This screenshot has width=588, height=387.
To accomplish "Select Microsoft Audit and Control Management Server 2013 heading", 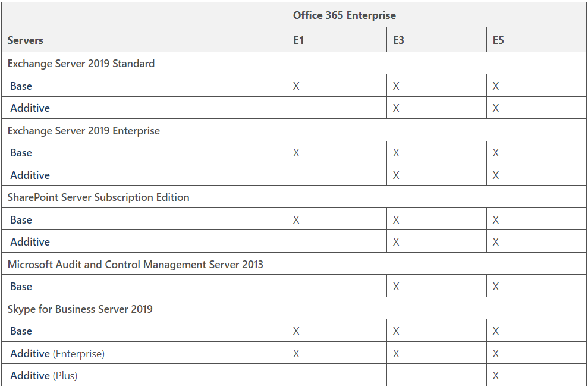I will click(x=136, y=265).
